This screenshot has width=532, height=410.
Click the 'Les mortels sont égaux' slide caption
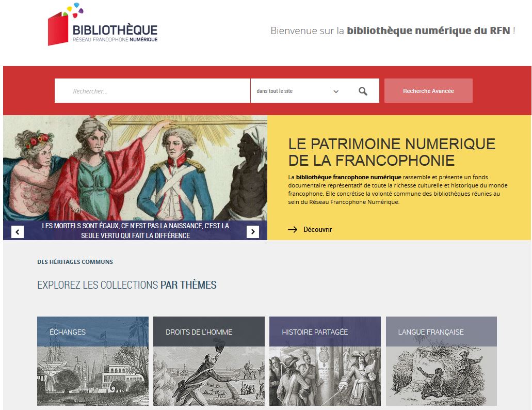click(x=135, y=231)
